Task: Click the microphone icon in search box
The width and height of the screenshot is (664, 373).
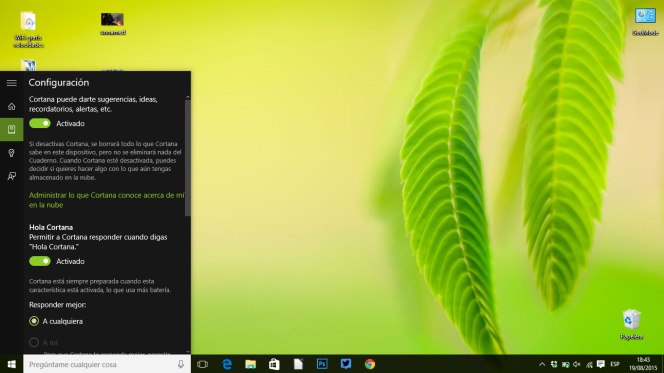Action: 181,364
